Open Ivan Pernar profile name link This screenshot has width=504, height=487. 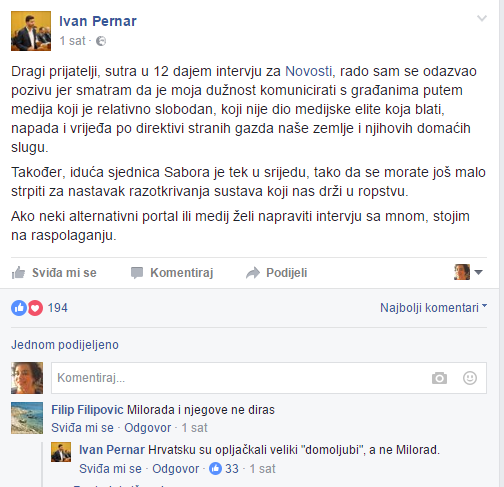98,21
